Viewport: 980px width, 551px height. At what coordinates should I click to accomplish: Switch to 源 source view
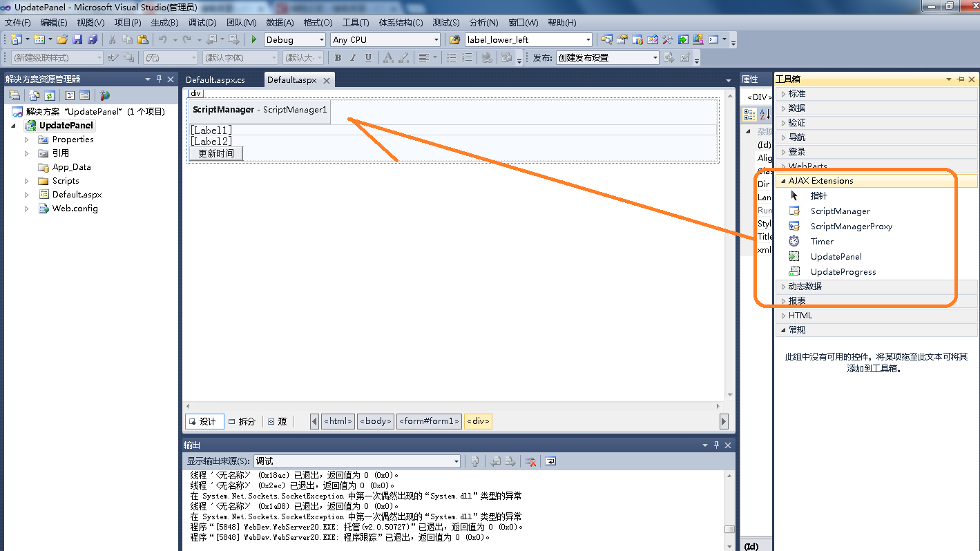tap(278, 421)
